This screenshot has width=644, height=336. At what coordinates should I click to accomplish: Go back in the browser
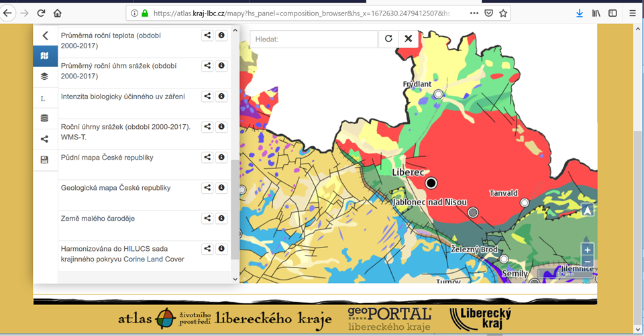8,13
